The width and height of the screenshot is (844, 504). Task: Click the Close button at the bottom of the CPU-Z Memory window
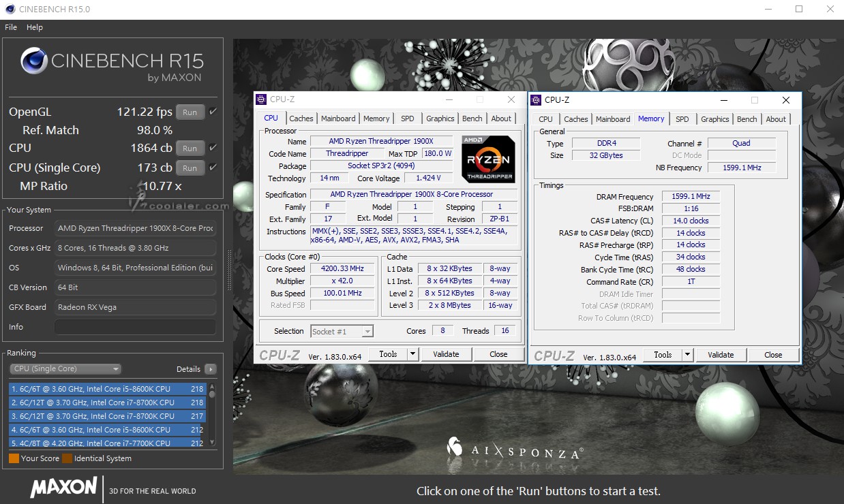tap(773, 355)
